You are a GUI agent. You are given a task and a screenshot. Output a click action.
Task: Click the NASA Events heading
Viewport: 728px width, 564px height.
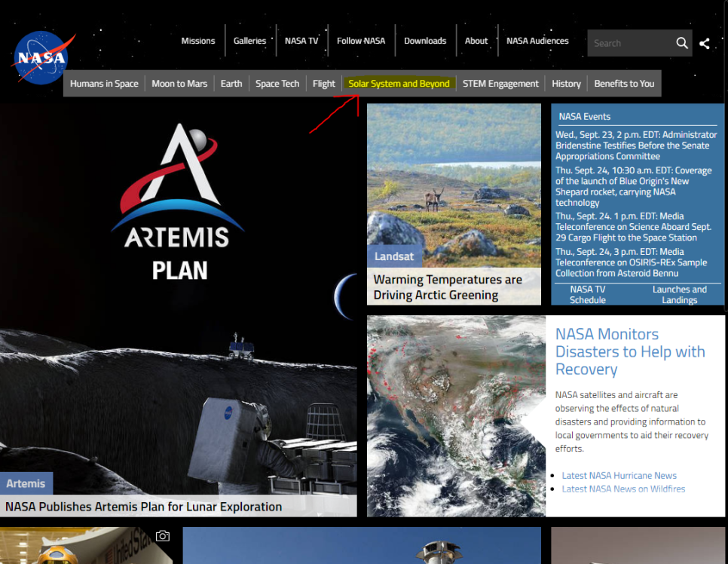[585, 117]
